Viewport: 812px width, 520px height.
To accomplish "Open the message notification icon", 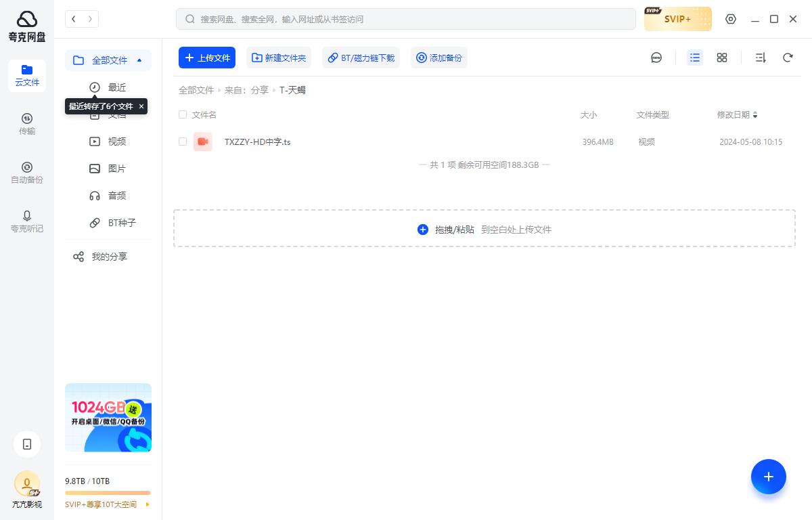I will (x=656, y=58).
